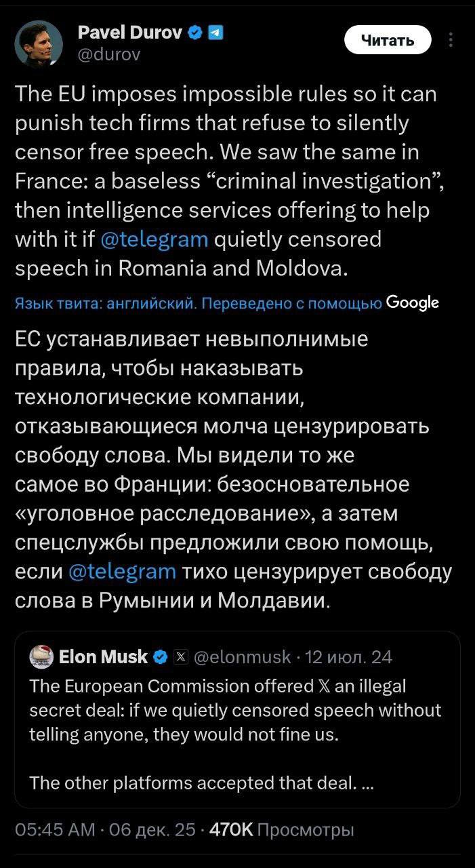Click the @durov handle
475x868 pixels.
(109, 54)
